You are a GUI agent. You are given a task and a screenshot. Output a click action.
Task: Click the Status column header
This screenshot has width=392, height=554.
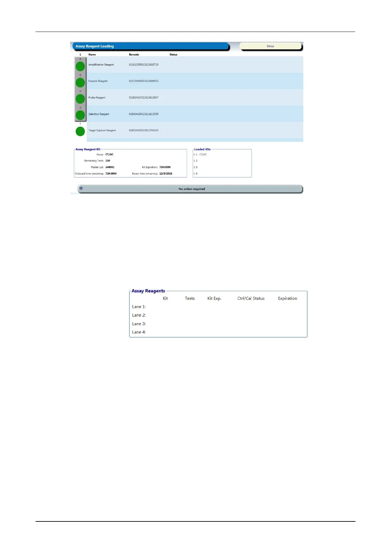pyautogui.click(x=173, y=55)
